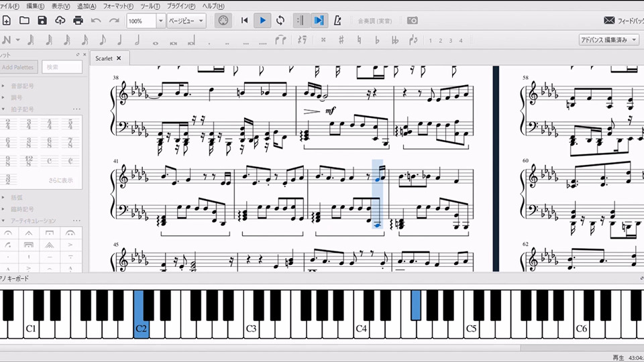Open the 表示(V) menu

[60, 6]
